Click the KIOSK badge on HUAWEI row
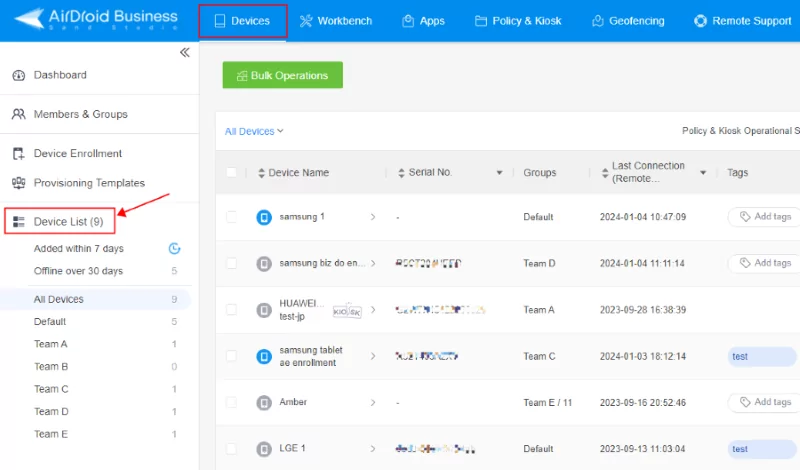 click(x=347, y=311)
